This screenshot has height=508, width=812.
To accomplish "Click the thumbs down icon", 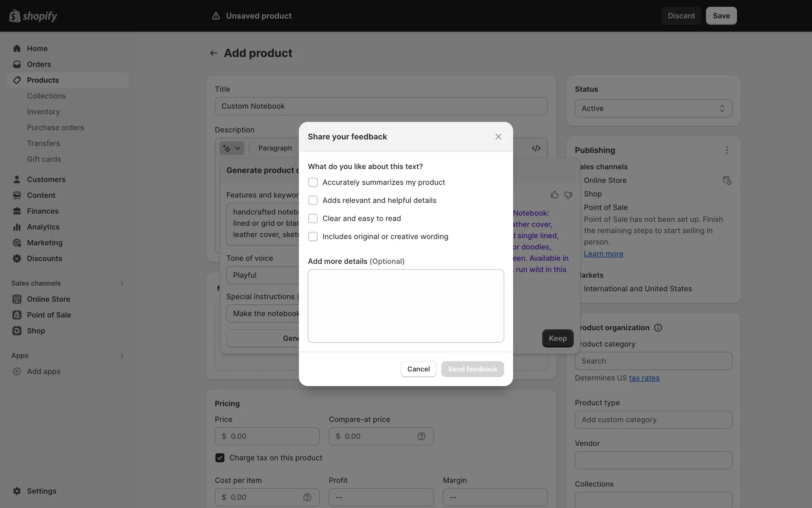I will pos(568,195).
